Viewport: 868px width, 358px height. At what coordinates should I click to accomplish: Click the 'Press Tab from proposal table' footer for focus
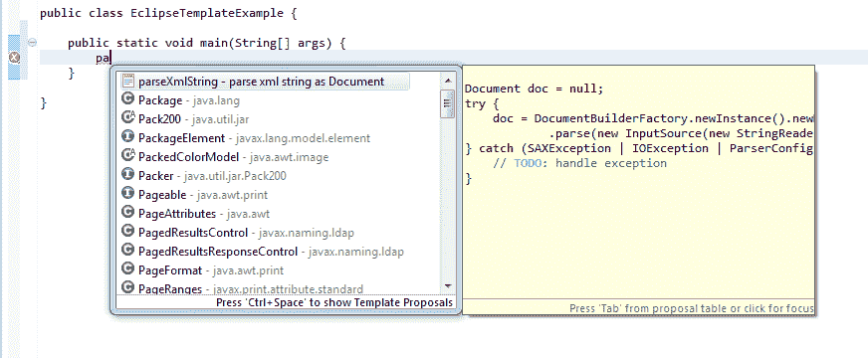(692, 308)
